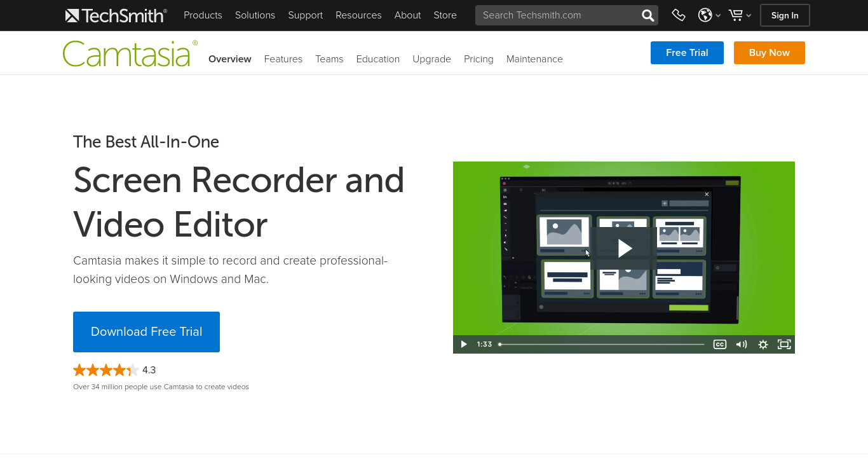Select the Features tab
The width and height of the screenshot is (868, 463).
[283, 59]
